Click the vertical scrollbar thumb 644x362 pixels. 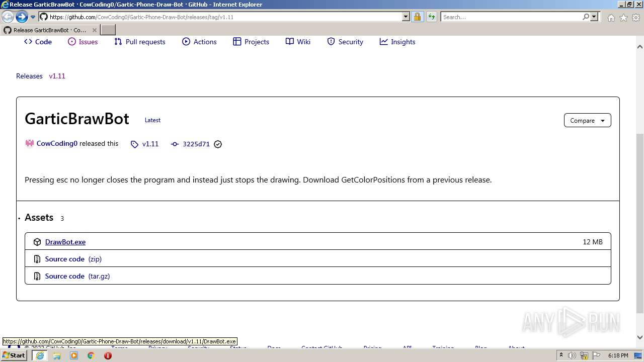click(x=640, y=223)
